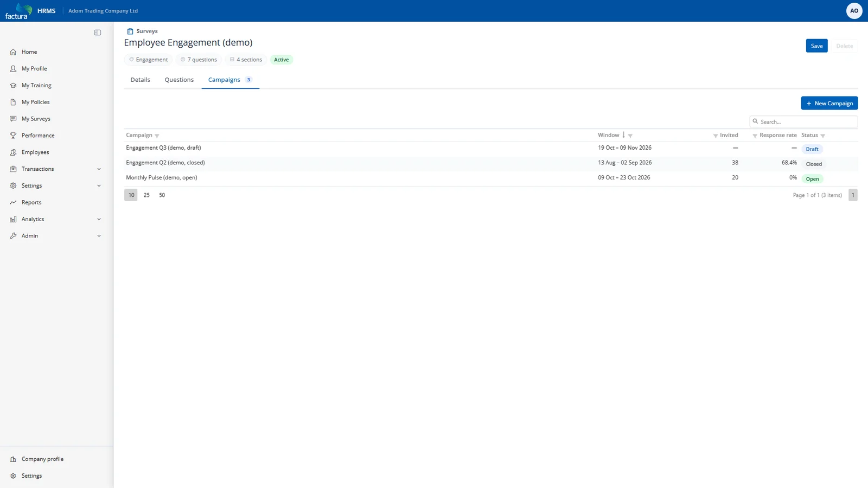Collapse the sidebar using the panel icon

98,33
